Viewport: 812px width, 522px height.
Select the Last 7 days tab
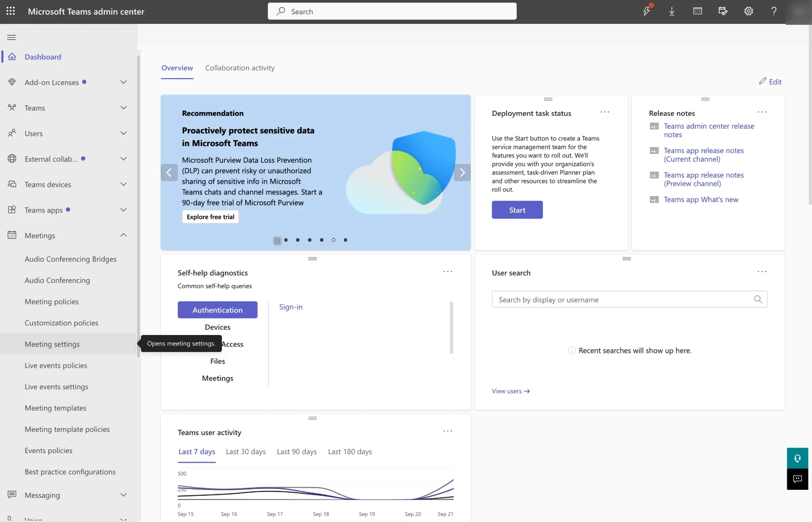(197, 452)
